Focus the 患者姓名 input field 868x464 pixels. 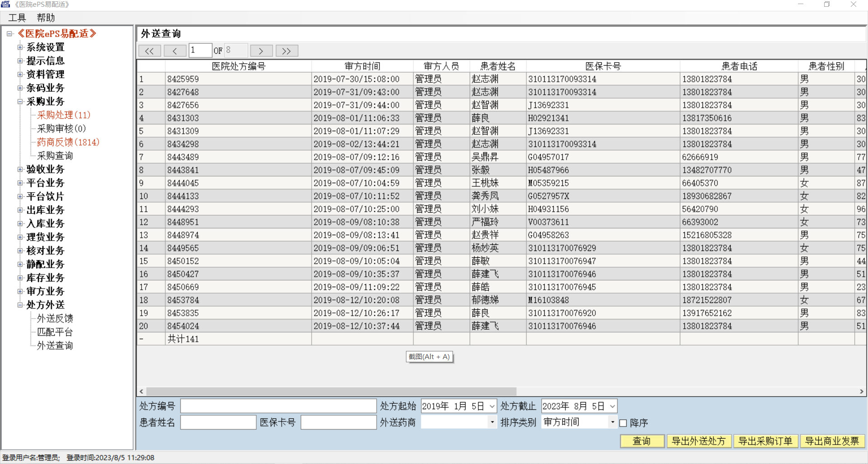[218, 422]
